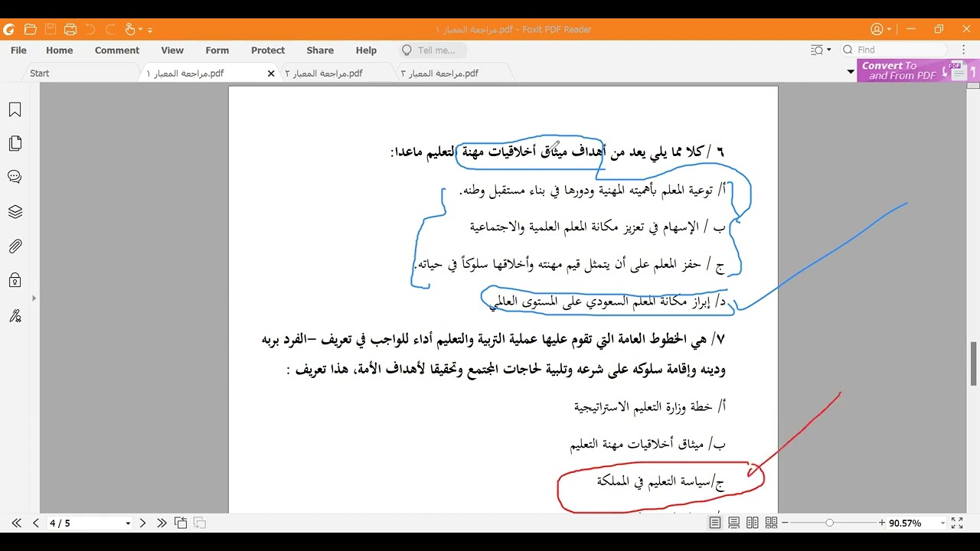Close the مراجعة المعيار ١.pdf tab
Screen dimensions: 980x551
(271, 73)
